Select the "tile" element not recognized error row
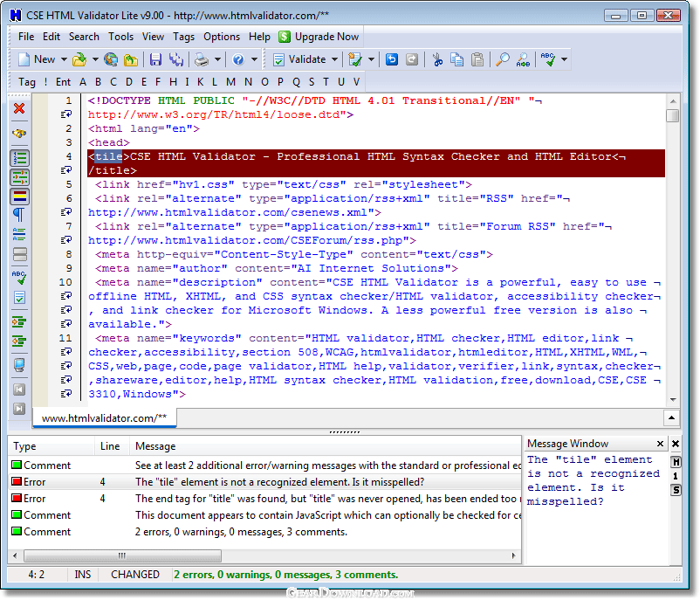The image size is (700, 600). 264,482
